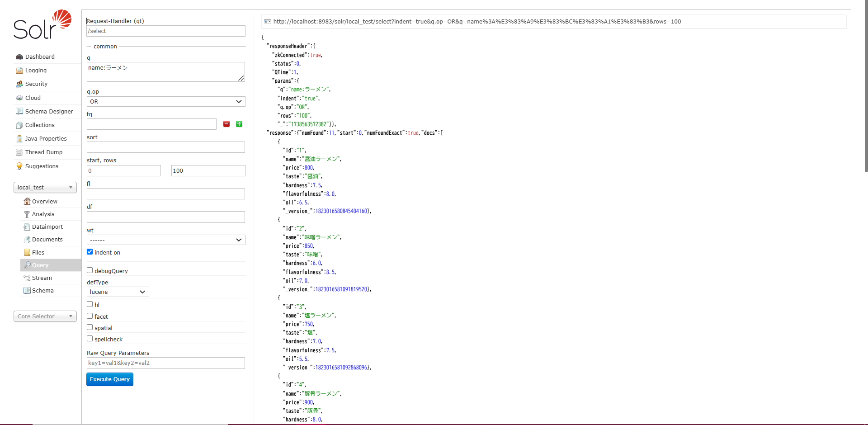Open the Overview submenu item
Viewport: 868px width, 425px height.
(45, 202)
